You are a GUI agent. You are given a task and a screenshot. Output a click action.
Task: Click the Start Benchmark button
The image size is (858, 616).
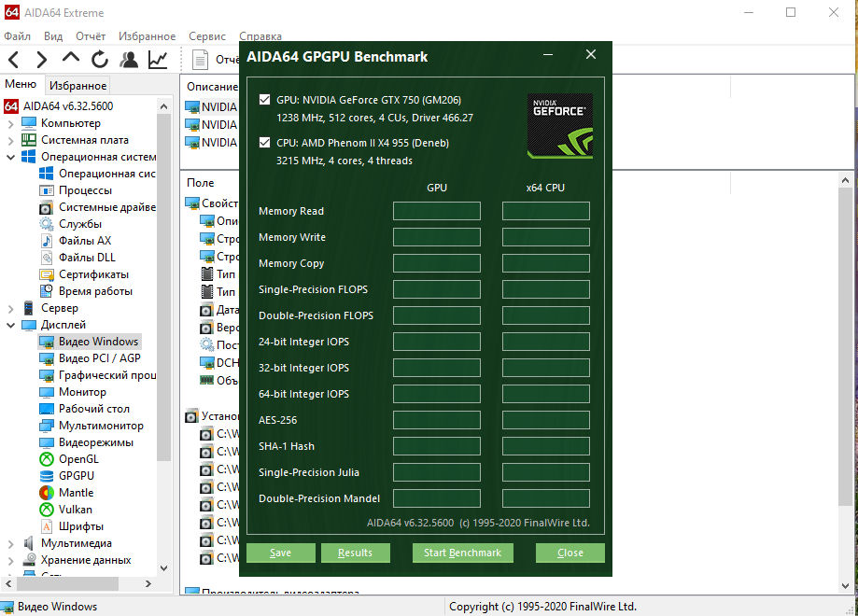[462, 553]
